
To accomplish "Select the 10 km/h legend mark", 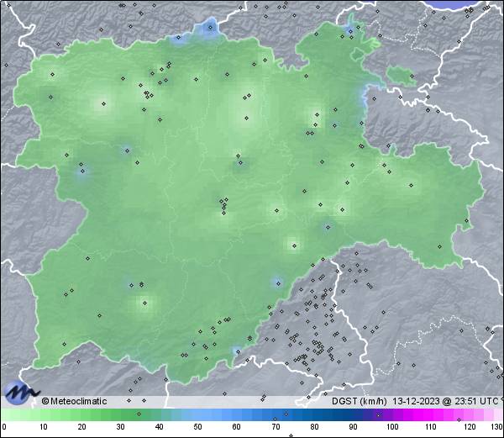I will 43,427.
